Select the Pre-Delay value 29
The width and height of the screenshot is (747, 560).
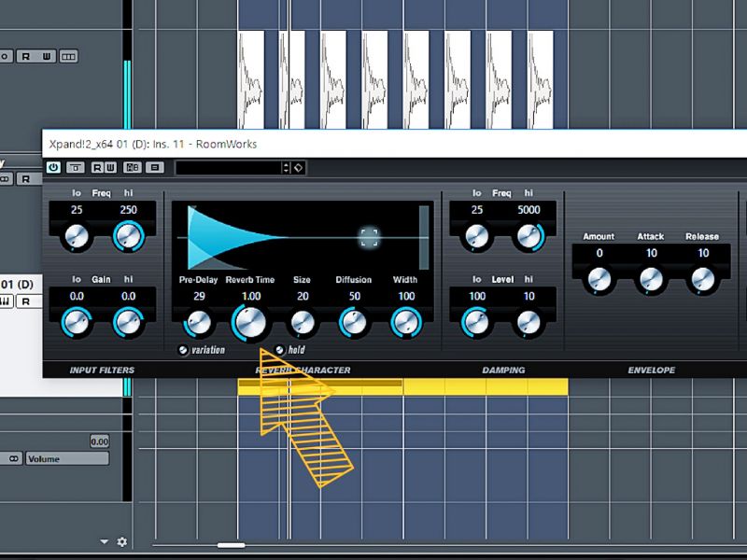[x=199, y=296]
